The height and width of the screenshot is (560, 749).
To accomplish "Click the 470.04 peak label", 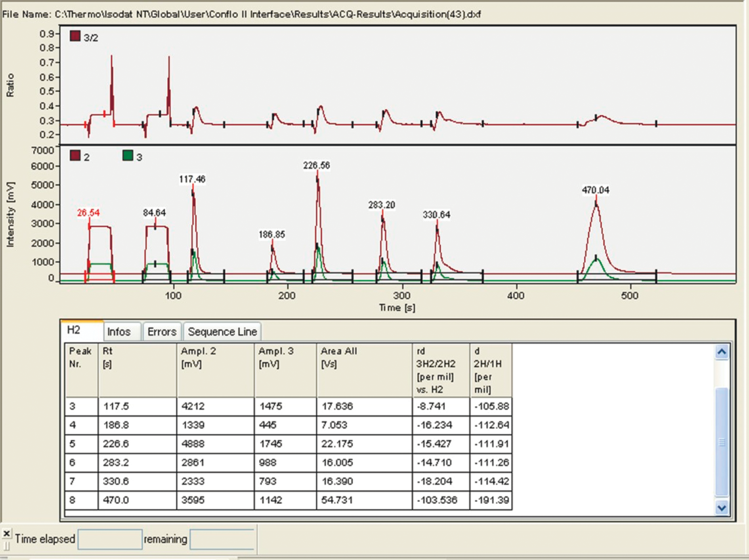I will [595, 190].
